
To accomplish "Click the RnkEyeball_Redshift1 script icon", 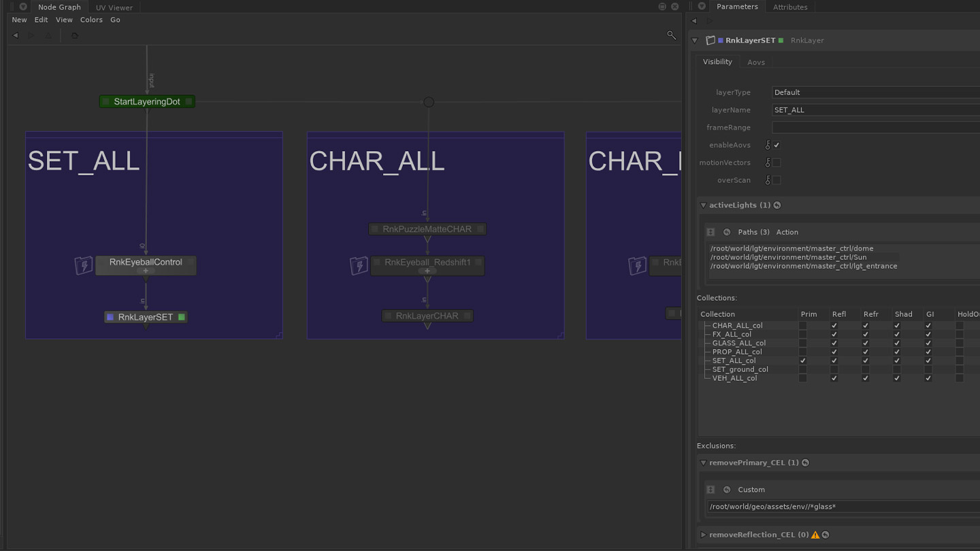I will [359, 265].
